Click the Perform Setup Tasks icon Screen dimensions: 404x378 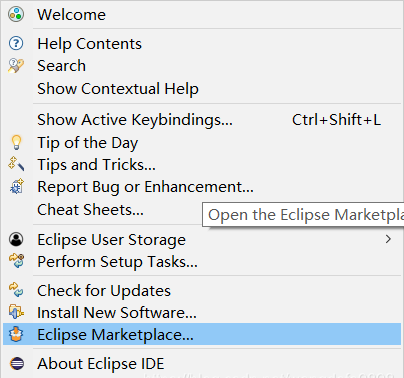(x=16, y=261)
